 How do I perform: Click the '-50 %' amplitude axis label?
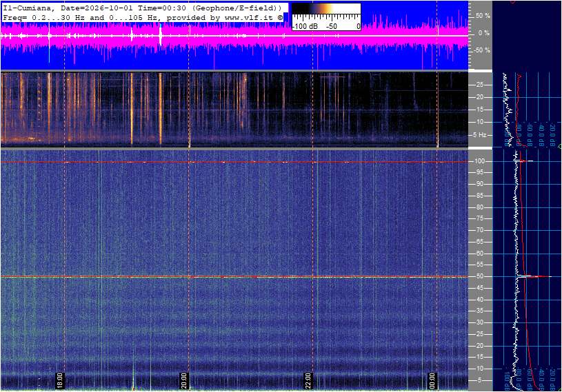pos(482,50)
